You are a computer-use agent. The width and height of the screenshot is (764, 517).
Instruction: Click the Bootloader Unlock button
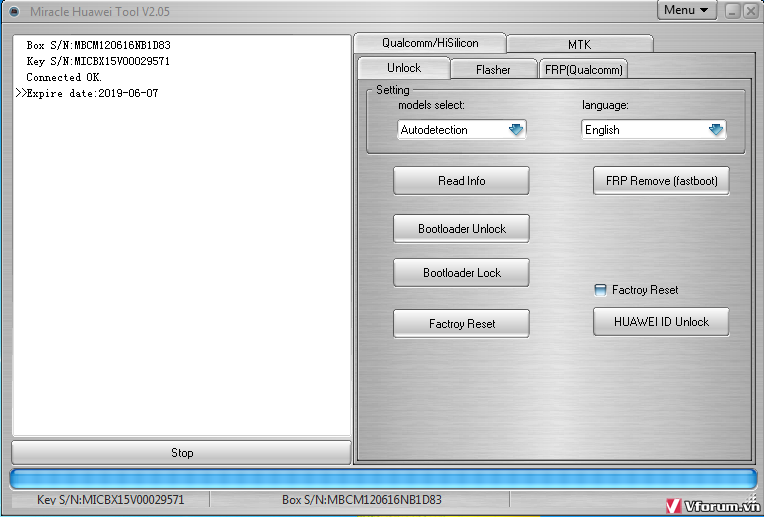pyautogui.click(x=461, y=229)
